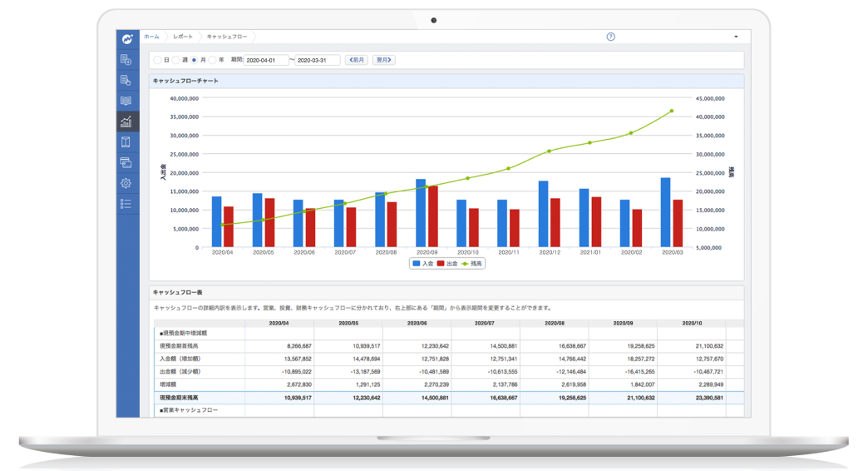Click the blue 入金 legend swatch
The width and height of the screenshot is (868, 471).
point(416,263)
